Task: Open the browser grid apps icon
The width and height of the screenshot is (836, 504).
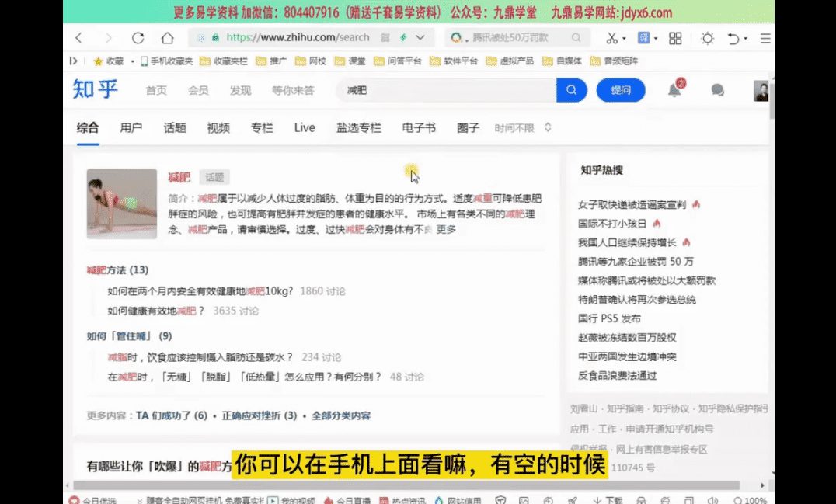Action: [675, 38]
